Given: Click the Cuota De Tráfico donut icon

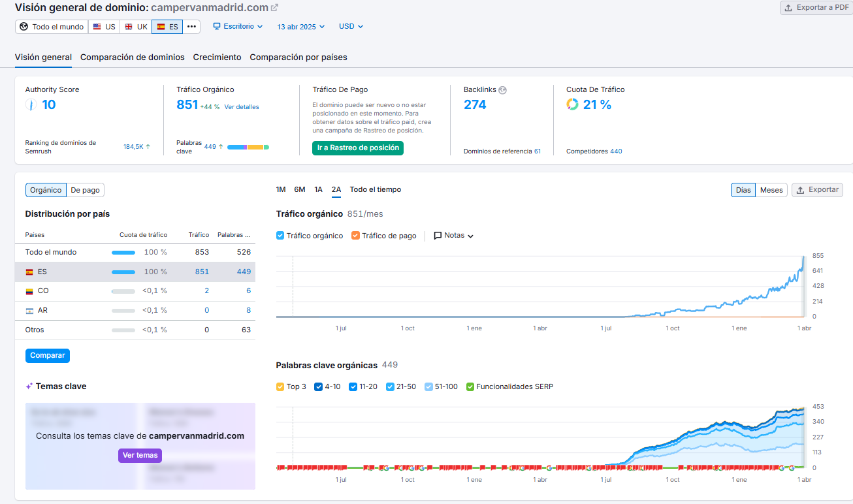Looking at the screenshot, I should (572, 104).
